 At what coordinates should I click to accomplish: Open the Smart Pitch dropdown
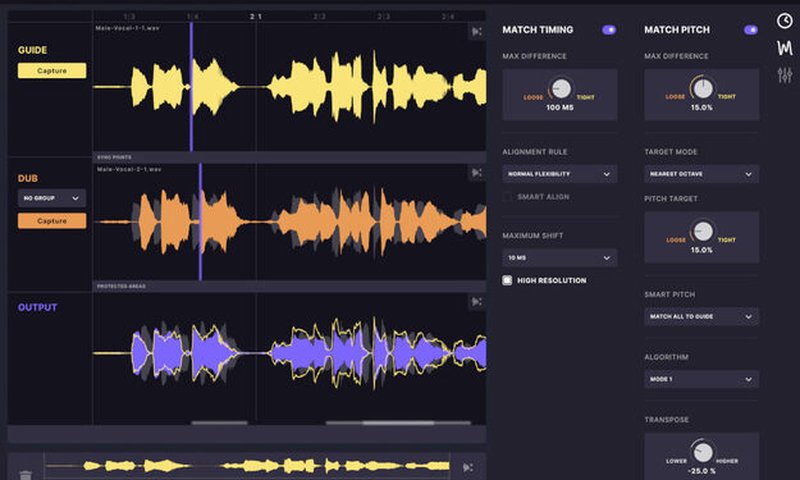(701, 316)
